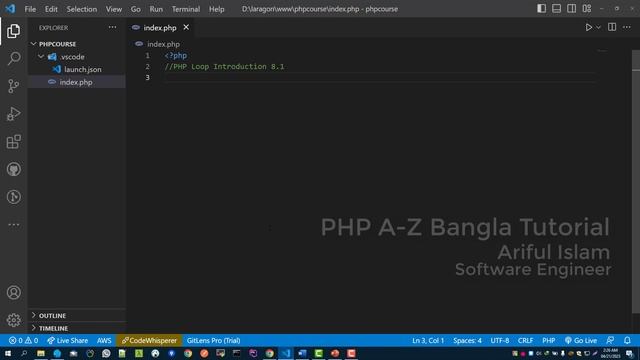Open notifications bell in status bar
Image resolution: width=640 pixels, height=360 pixels.
pos(627,340)
